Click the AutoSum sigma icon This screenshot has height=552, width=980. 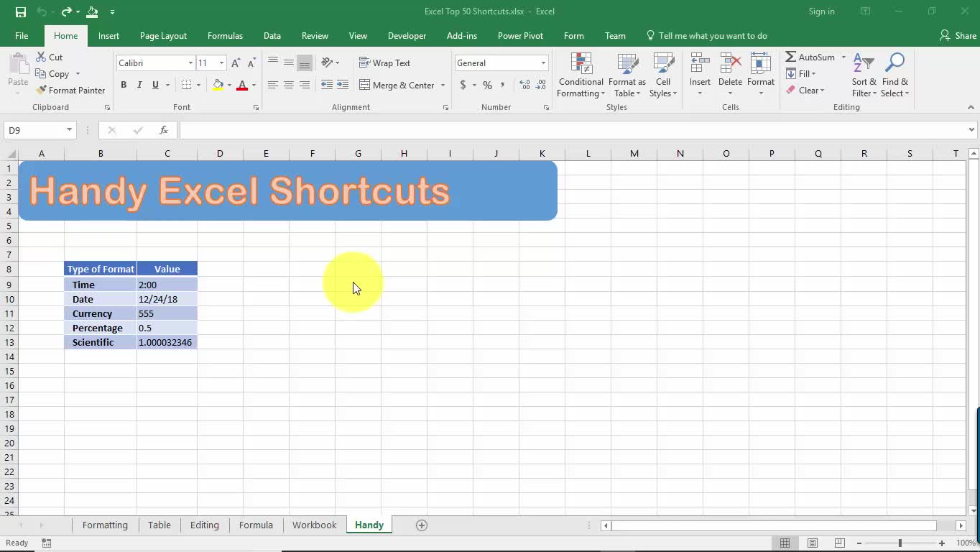point(791,57)
